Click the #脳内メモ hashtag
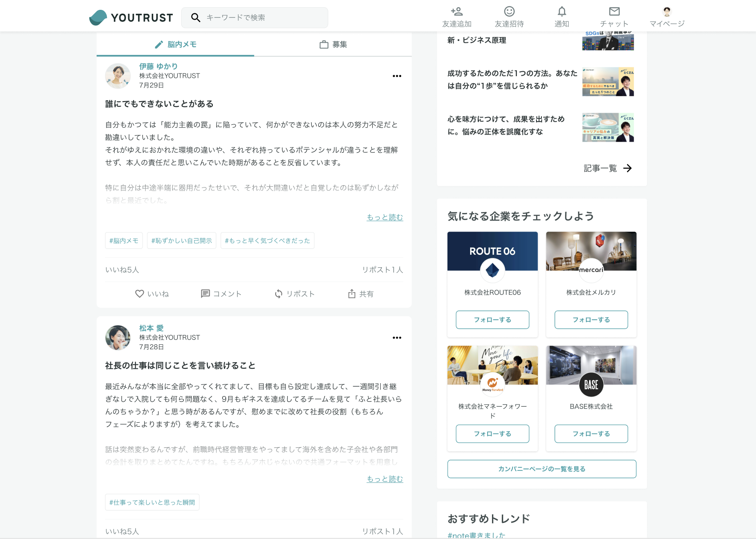The width and height of the screenshot is (756, 539). 123,241
